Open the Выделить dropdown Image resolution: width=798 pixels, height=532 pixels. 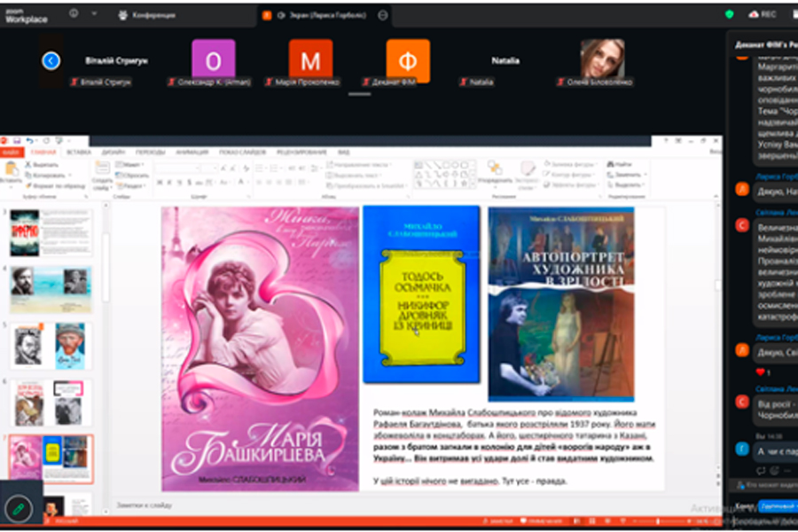point(627,184)
